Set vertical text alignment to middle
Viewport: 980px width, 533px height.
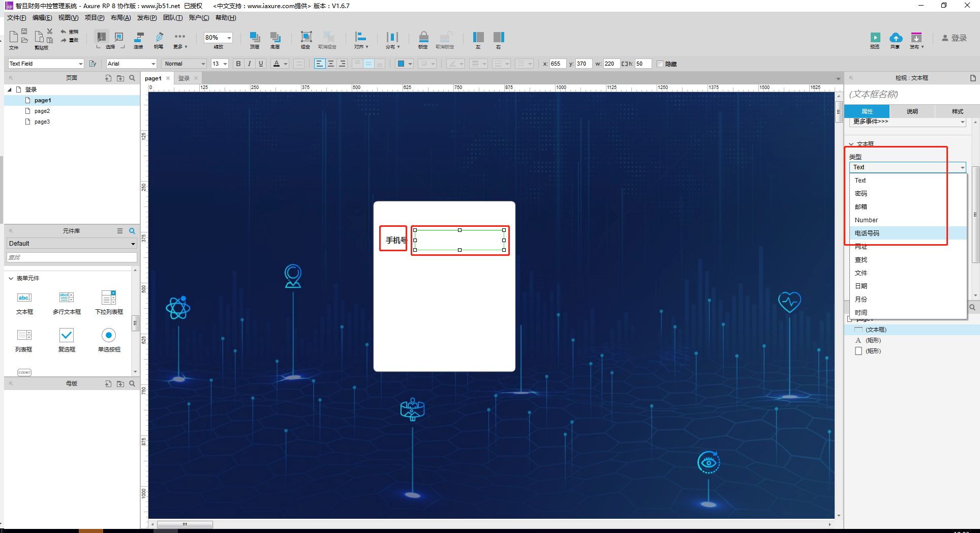(x=369, y=64)
